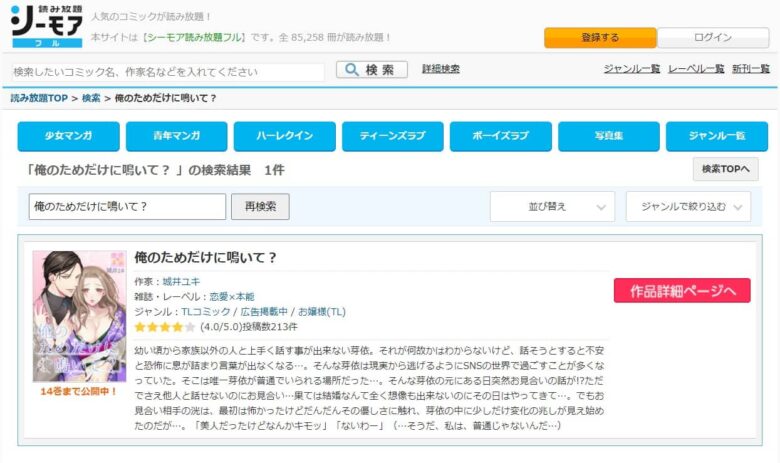This screenshot has width=780, height=463.
Task: Focus the top comic search field
Action: [x=168, y=72]
